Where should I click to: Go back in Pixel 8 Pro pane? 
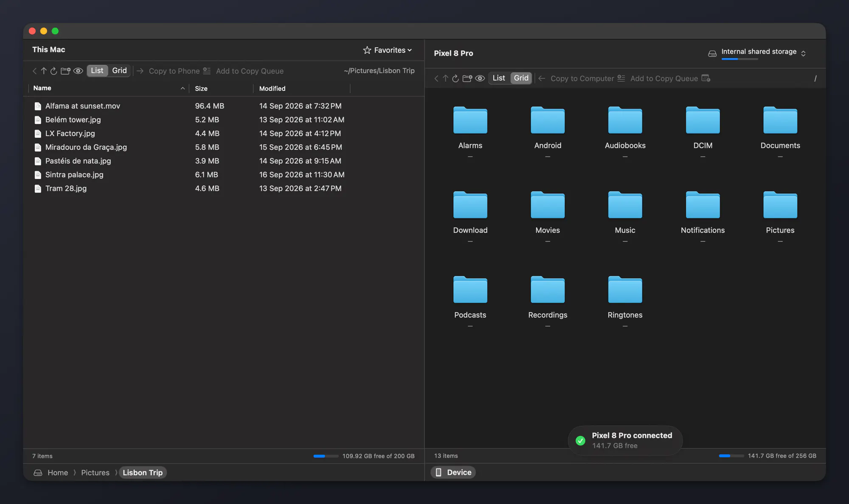436,78
